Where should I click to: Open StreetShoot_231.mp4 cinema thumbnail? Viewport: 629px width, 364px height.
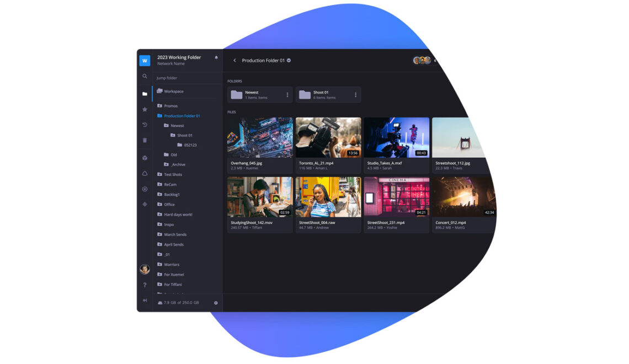tap(396, 197)
